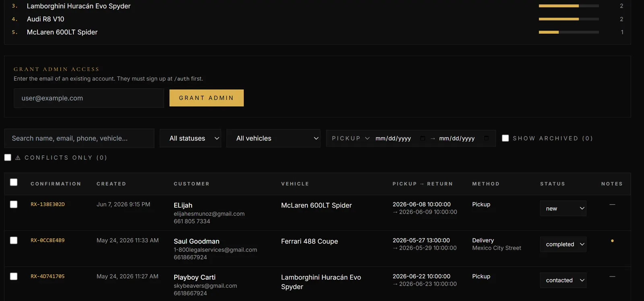Click the Created column header
This screenshot has width=644, height=301.
coord(111,184)
